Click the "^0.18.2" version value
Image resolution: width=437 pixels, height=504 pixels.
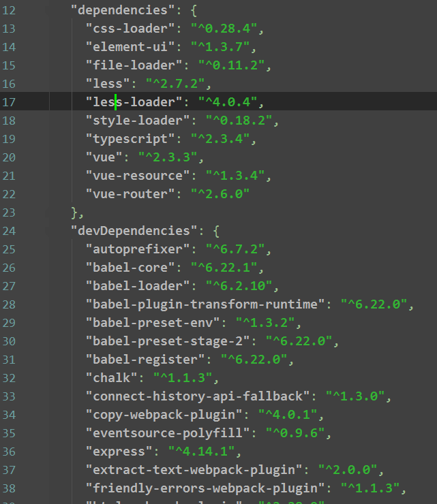click(239, 121)
